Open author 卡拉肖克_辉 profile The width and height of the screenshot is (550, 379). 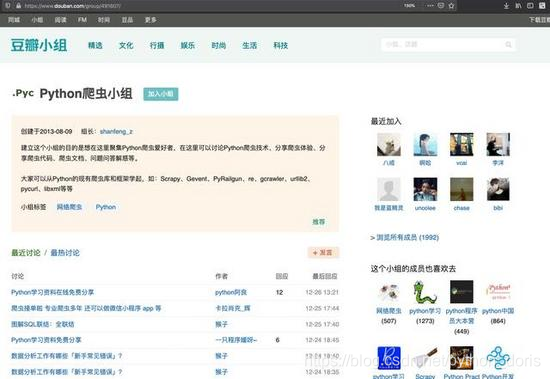(233, 308)
